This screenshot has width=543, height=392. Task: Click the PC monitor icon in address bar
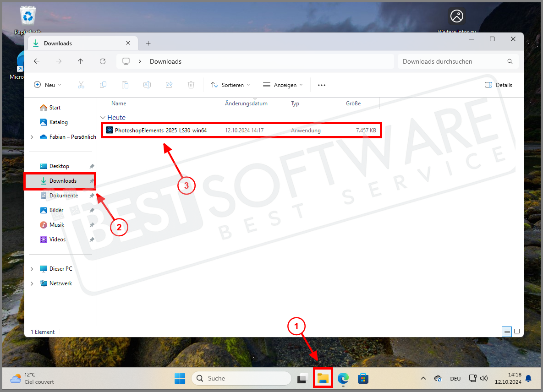126,61
